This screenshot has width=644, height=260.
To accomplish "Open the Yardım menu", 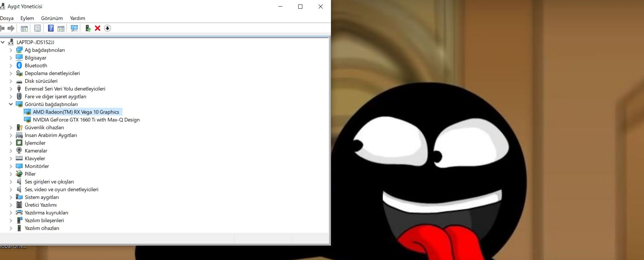I will pos(77,18).
